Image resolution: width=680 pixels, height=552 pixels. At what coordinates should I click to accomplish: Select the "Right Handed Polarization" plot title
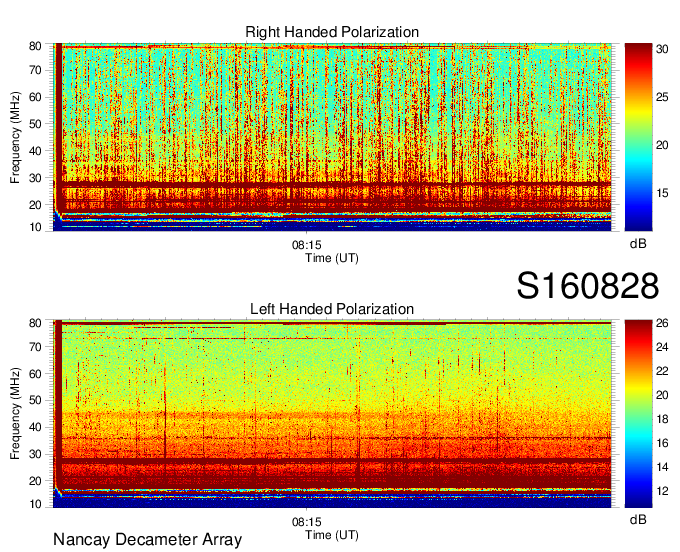click(332, 32)
